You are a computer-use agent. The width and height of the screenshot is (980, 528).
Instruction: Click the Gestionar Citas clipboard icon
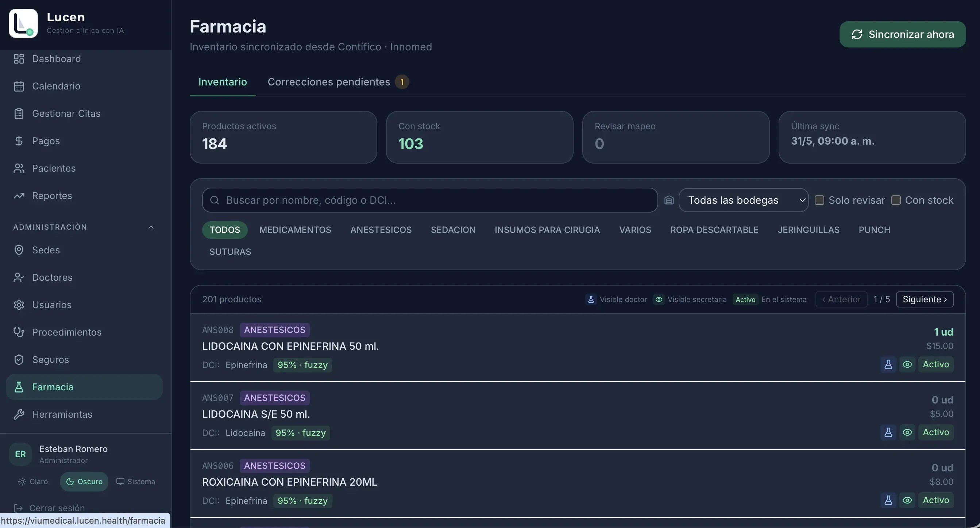19,114
